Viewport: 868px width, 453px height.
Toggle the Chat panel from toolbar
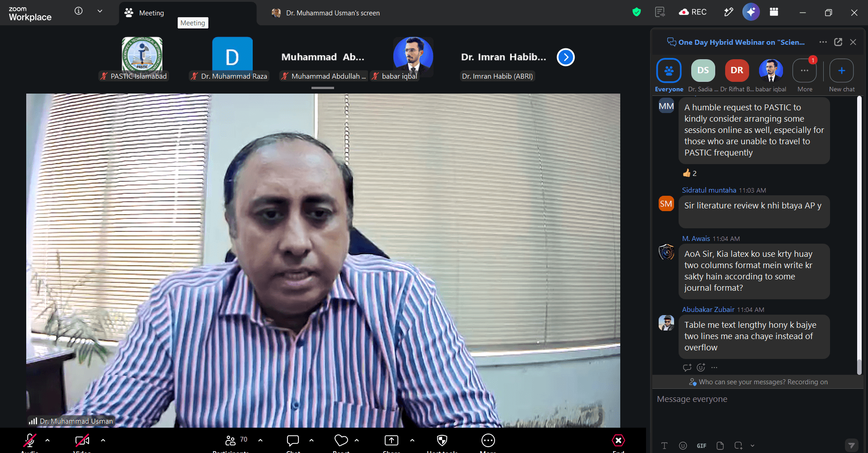[293, 440]
